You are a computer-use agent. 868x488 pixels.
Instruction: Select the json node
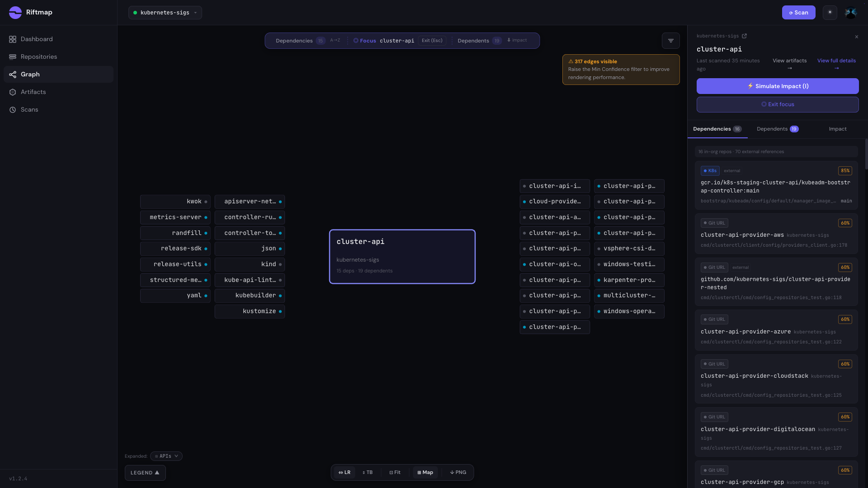point(250,249)
